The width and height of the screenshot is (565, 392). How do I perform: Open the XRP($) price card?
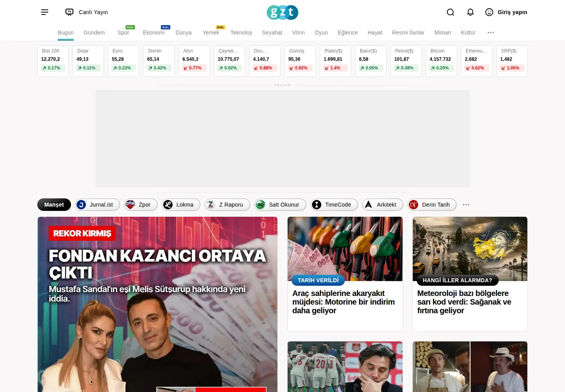click(x=512, y=61)
